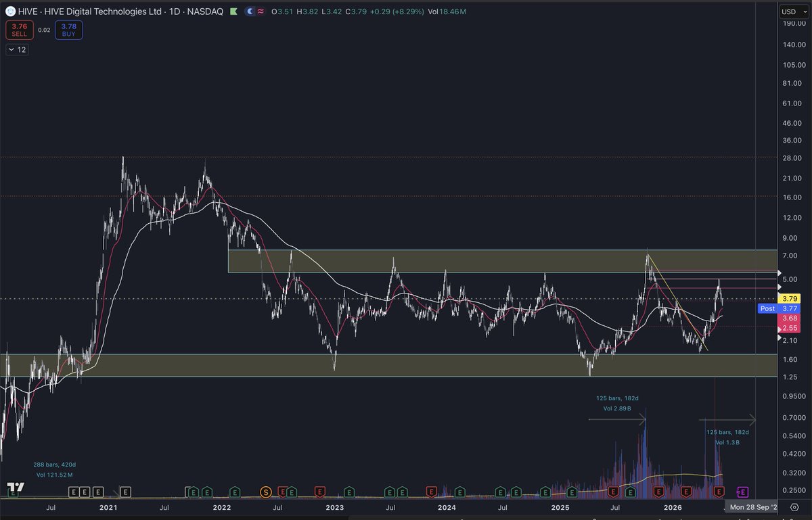812x520 pixels.
Task: Click the 0.02 spread value between Sell and Buy
Action: (43, 30)
